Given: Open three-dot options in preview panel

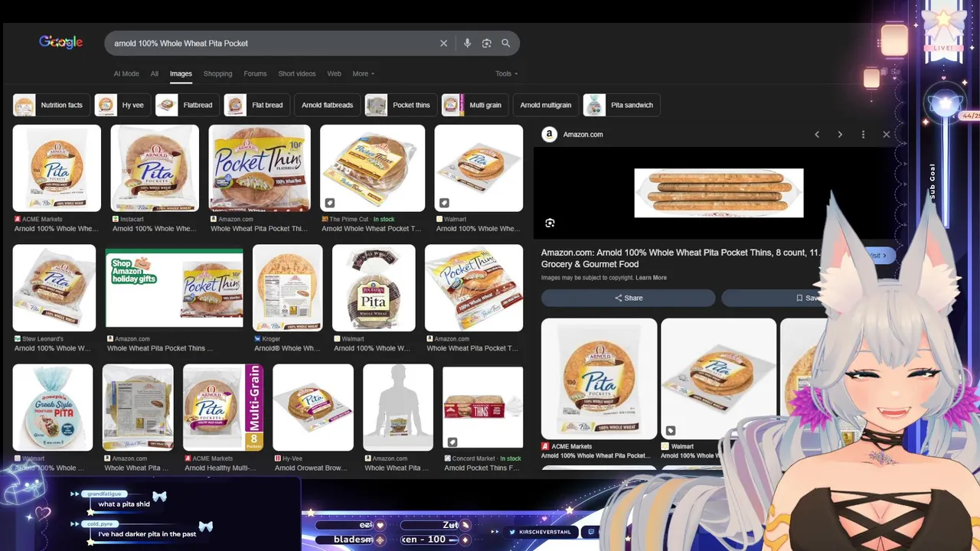Looking at the screenshot, I should [863, 134].
